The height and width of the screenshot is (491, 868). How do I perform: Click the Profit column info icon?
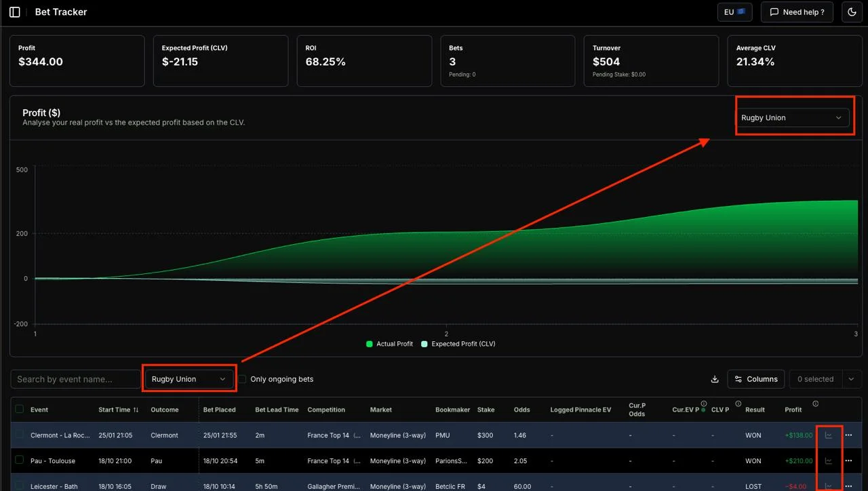pyautogui.click(x=815, y=404)
